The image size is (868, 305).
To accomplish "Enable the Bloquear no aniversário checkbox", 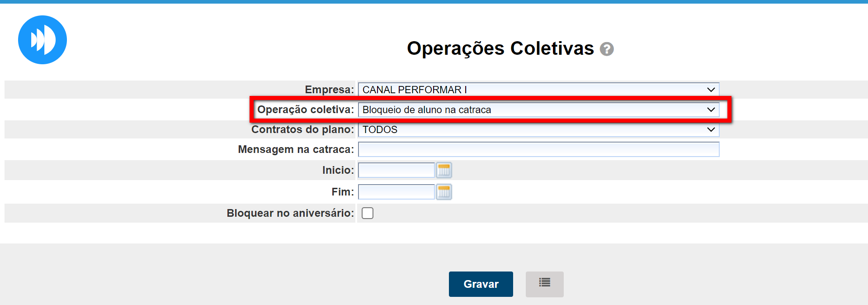I will [368, 213].
